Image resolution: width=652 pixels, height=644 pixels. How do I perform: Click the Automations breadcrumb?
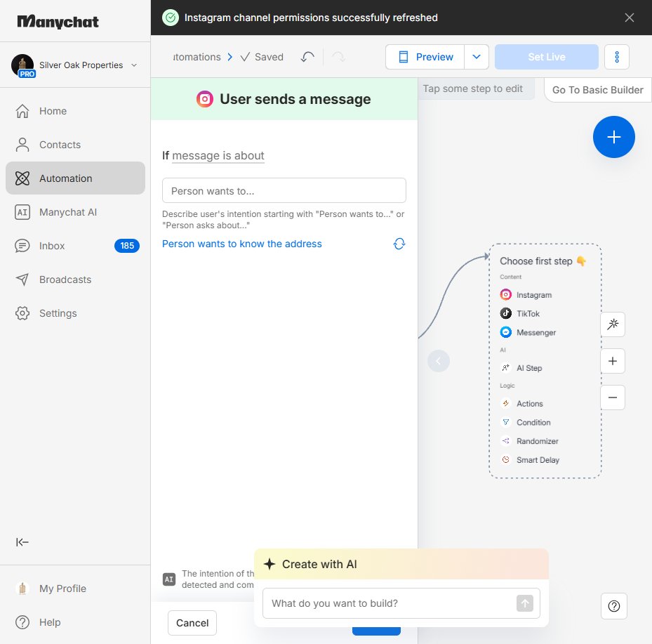tap(197, 57)
